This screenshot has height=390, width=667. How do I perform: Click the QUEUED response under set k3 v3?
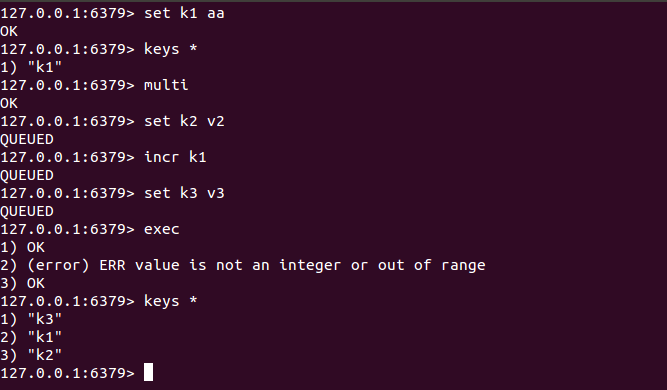(27, 211)
